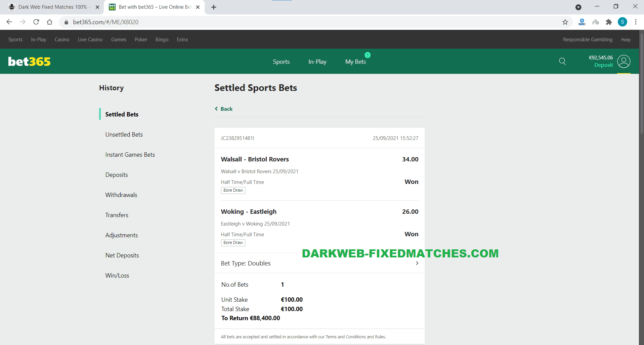Open Responsible Gambling link
This screenshot has width=644, height=345.
click(588, 40)
